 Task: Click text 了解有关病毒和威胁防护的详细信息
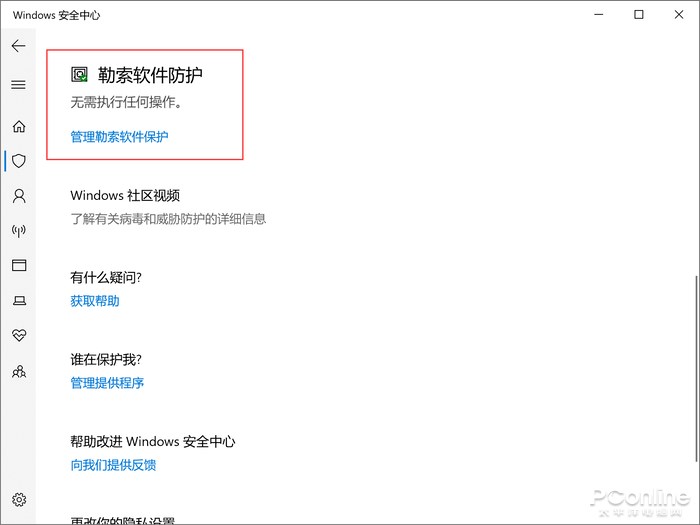tap(168, 219)
